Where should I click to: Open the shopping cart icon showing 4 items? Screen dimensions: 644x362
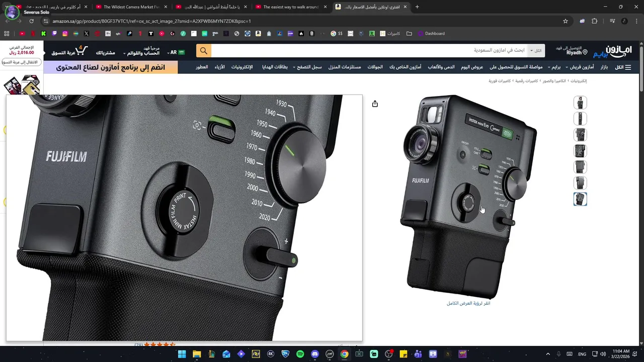(82, 51)
